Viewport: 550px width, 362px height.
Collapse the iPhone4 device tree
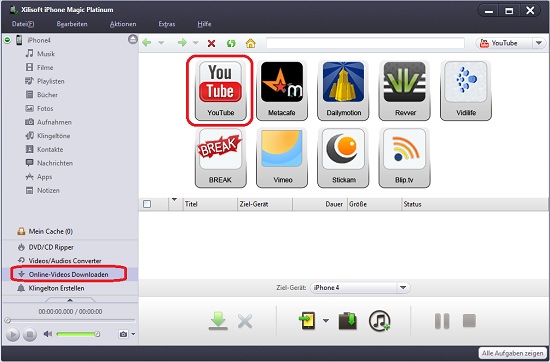(x=7, y=40)
